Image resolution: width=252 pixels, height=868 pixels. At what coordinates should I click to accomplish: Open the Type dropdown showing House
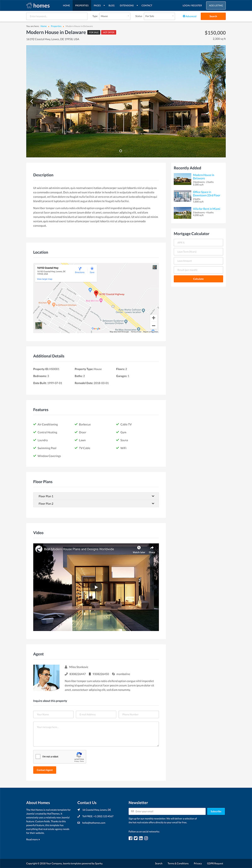(115, 16)
